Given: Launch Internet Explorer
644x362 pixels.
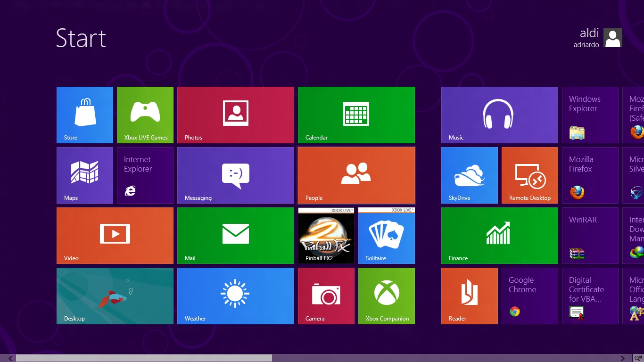Looking at the screenshot, I should 145,175.
